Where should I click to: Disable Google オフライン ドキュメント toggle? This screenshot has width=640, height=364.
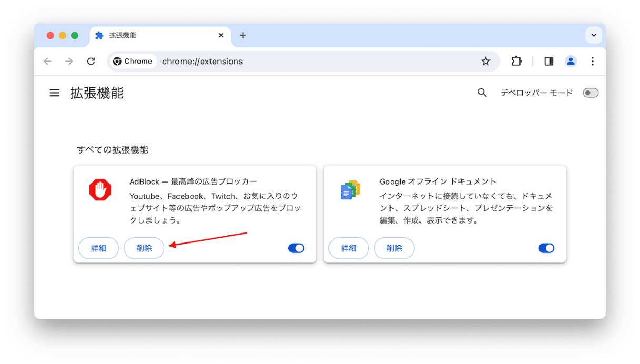pyautogui.click(x=546, y=248)
